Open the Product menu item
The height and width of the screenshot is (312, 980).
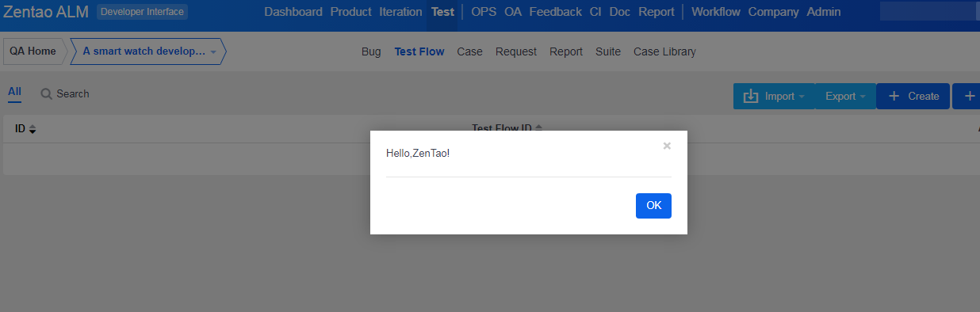350,12
